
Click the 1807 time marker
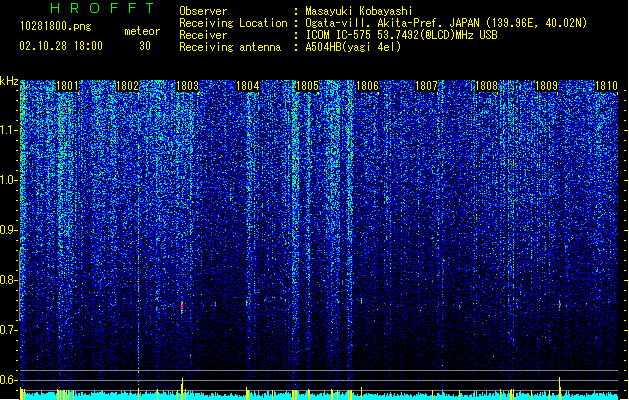[426, 86]
